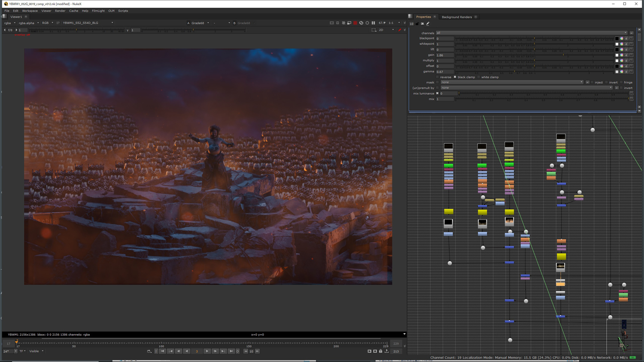This screenshot has width=644, height=362.
Task: Click the pencil edit icon in Properties
Action: click(x=428, y=24)
